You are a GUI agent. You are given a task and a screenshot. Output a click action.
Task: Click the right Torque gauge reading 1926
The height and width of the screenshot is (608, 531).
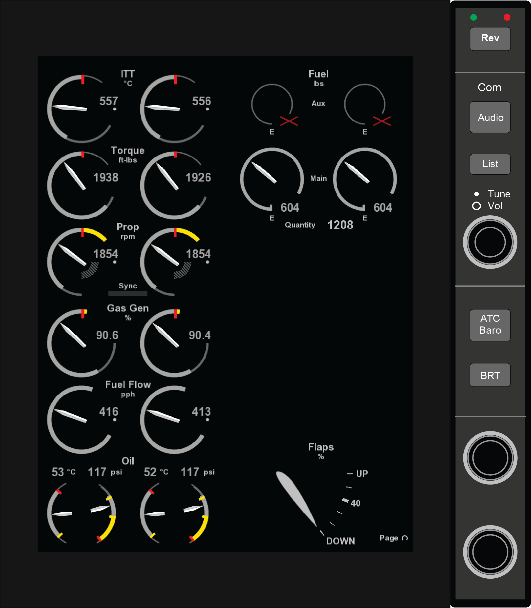click(175, 185)
